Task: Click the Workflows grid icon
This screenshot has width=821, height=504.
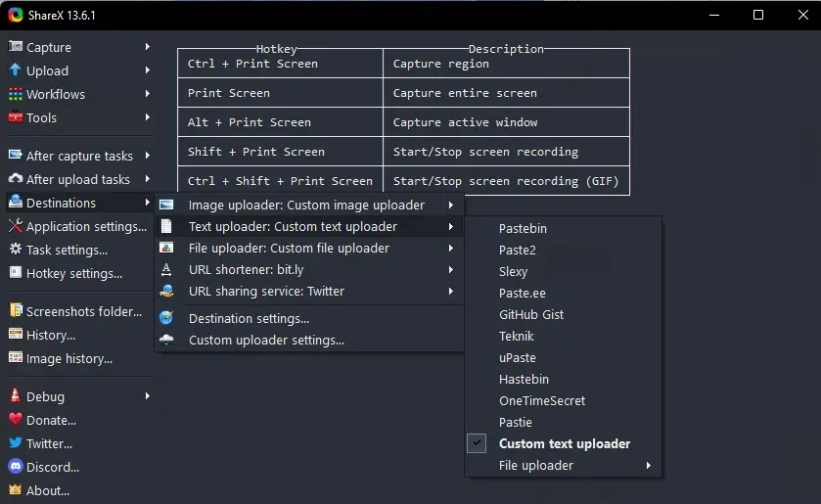Action: pos(16,94)
